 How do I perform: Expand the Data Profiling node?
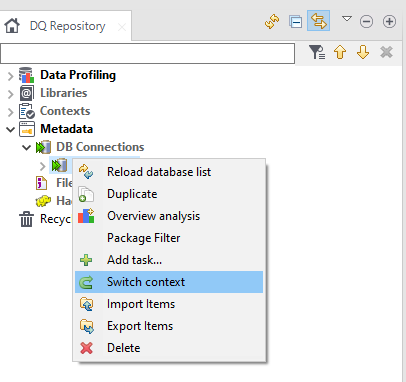coord(10,76)
